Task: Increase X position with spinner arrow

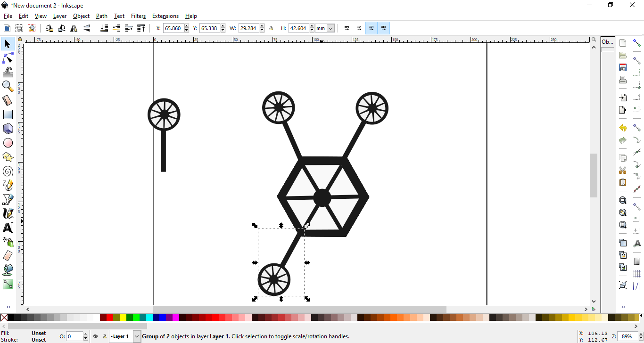Action: tap(187, 26)
